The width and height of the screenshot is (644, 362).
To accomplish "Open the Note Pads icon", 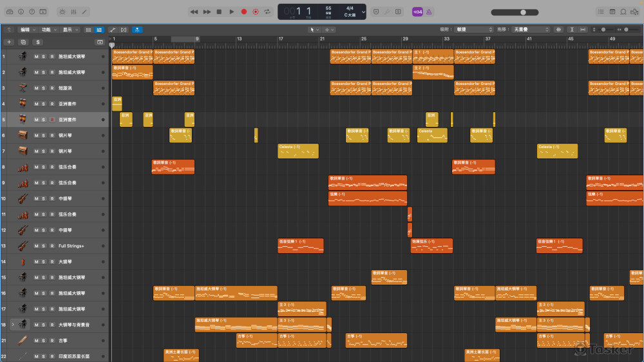I will point(612,12).
